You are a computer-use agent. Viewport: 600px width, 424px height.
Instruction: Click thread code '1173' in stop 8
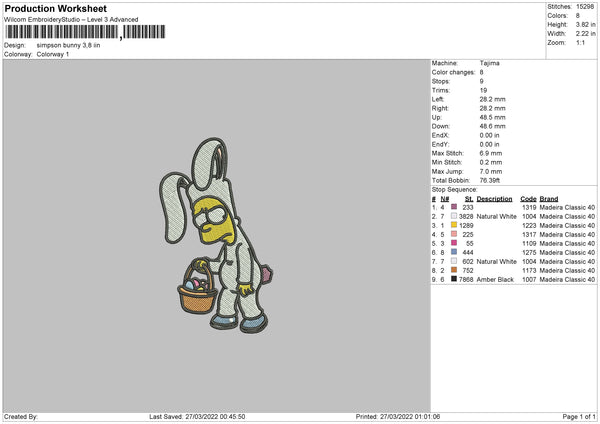(529, 271)
